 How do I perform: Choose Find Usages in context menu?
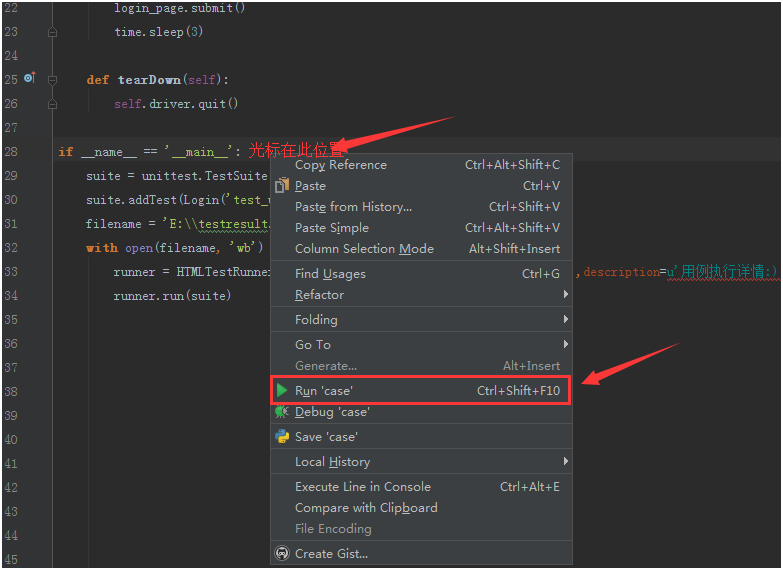coord(330,274)
